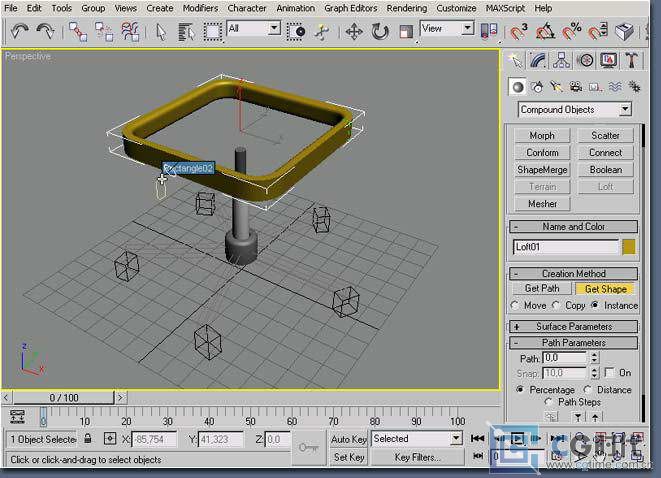This screenshot has width=661, height=478.
Task: Toggle the 3D Snaps magnet
Action: (518, 32)
